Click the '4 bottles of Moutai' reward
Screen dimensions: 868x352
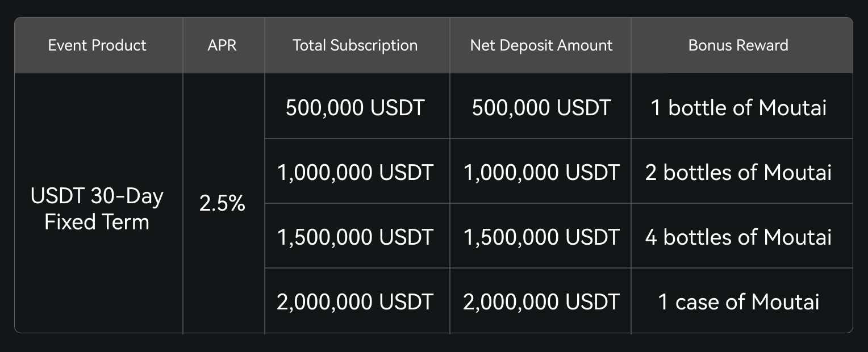[x=738, y=237]
